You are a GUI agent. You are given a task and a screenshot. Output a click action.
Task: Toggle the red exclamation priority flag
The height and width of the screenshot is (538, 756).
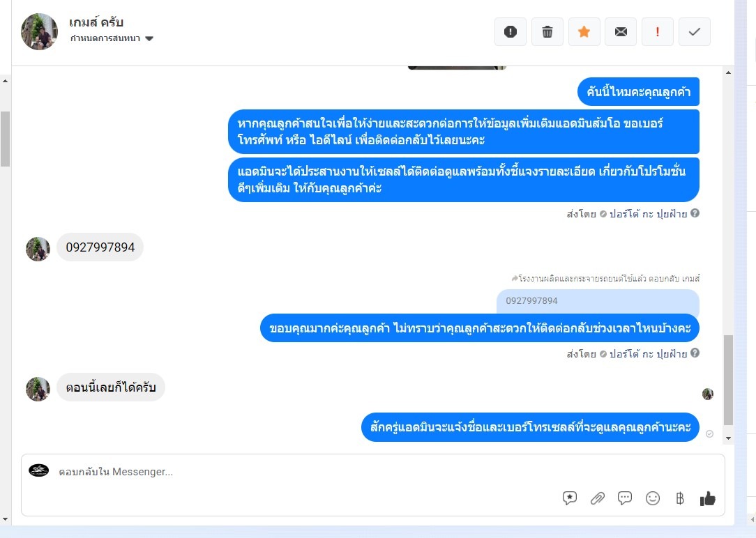(x=657, y=32)
